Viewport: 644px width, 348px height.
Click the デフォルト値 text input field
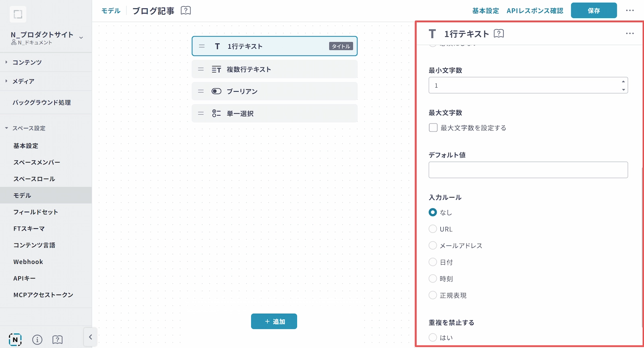click(528, 170)
